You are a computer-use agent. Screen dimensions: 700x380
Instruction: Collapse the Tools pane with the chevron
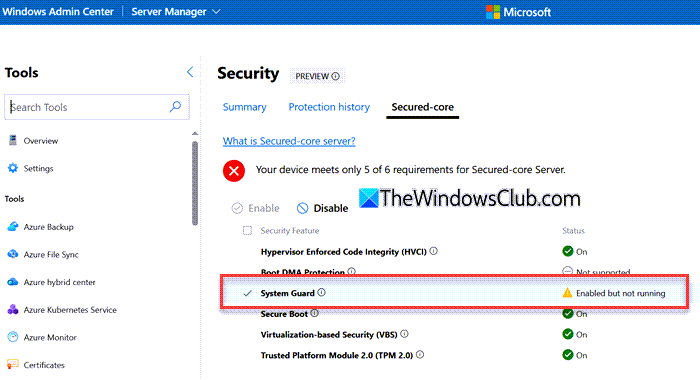coord(190,72)
